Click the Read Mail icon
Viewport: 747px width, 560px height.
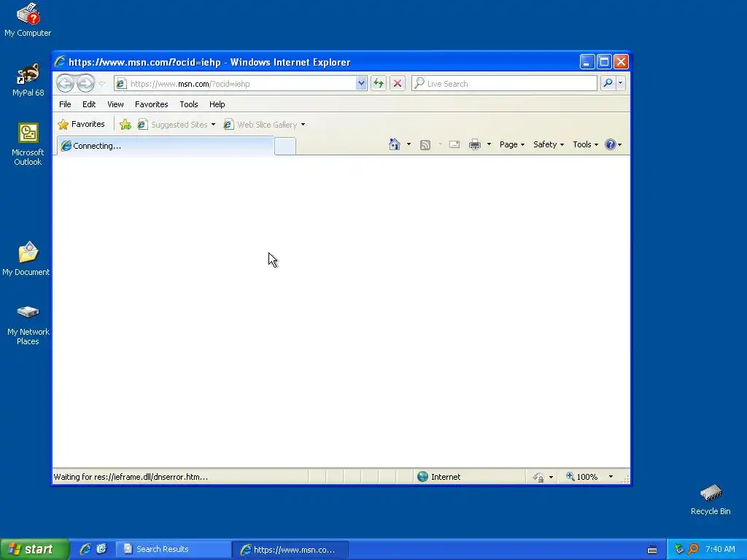click(x=454, y=144)
